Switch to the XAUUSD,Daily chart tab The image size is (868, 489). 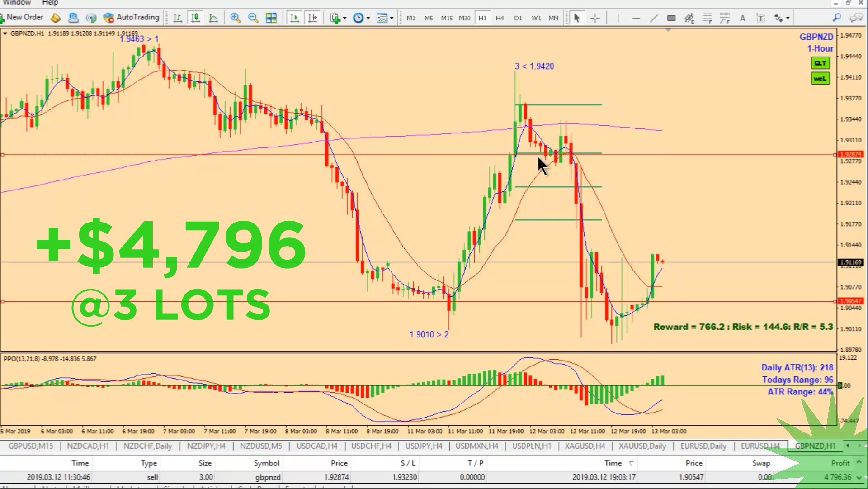click(x=642, y=446)
